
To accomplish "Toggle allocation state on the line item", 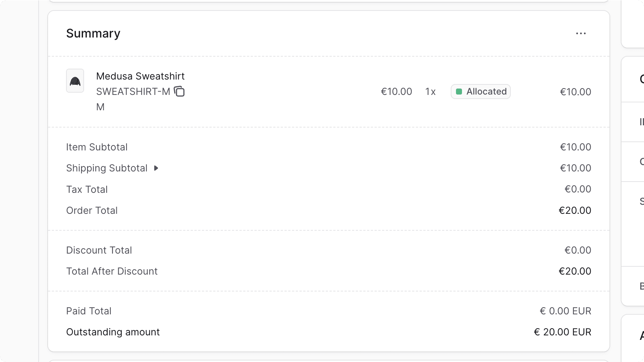I will pyautogui.click(x=481, y=91).
